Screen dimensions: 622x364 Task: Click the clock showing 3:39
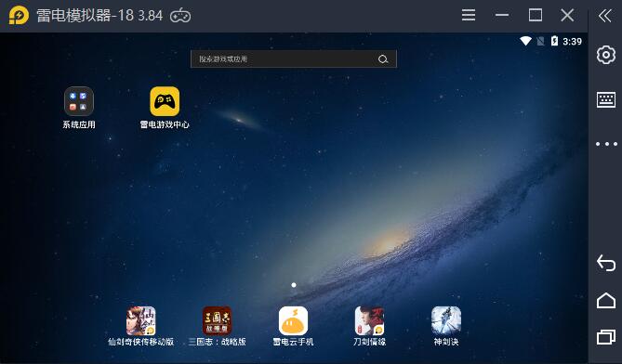[x=572, y=41]
